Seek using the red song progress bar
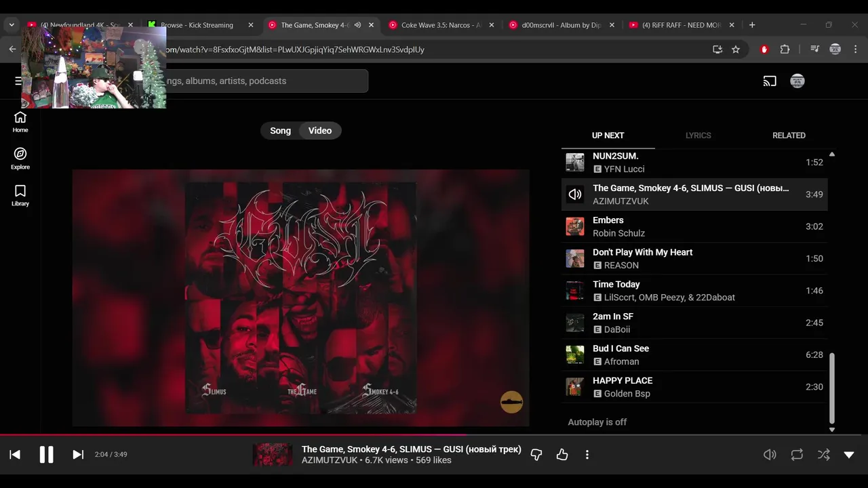Image resolution: width=868 pixels, height=488 pixels. [x=434, y=435]
